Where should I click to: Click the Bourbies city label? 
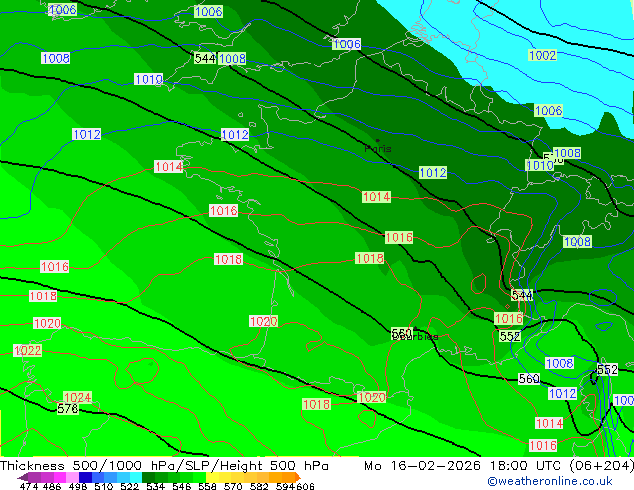click(x=415, y=336)
